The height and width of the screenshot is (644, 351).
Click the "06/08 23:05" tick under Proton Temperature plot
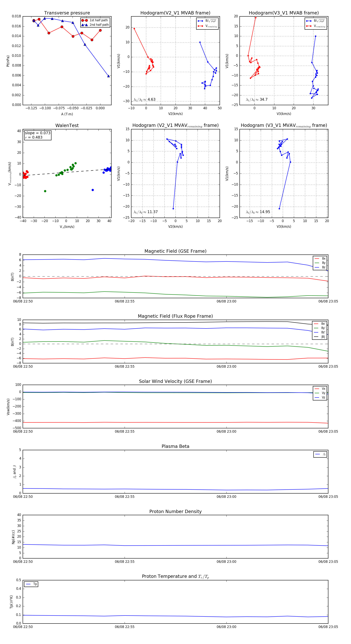point(328,627)
